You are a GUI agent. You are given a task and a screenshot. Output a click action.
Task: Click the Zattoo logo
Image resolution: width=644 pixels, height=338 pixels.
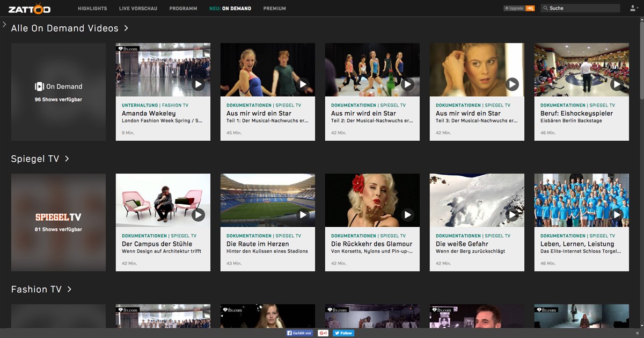pyautogui.click(x=30, y=9)
